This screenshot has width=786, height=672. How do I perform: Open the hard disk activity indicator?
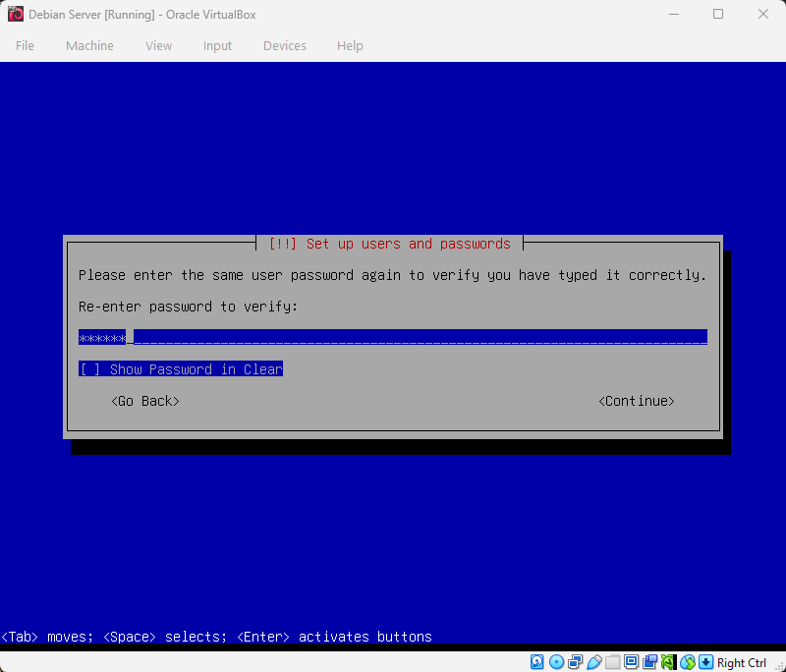(536, 662)
